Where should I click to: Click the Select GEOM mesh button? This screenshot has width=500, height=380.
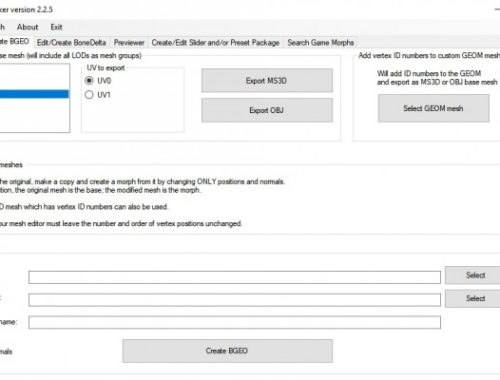pyautogui.click(x=433, y=108)
